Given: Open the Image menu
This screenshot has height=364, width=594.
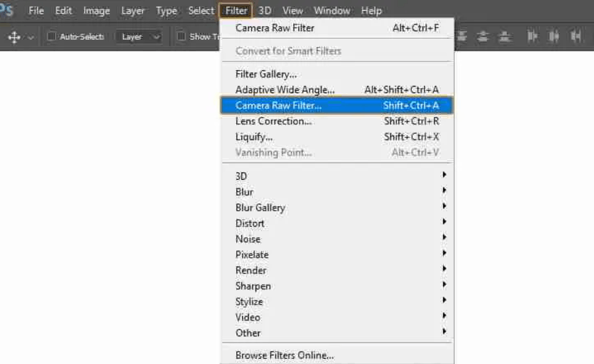Looking at the screenshot, I should pos(96,11).
